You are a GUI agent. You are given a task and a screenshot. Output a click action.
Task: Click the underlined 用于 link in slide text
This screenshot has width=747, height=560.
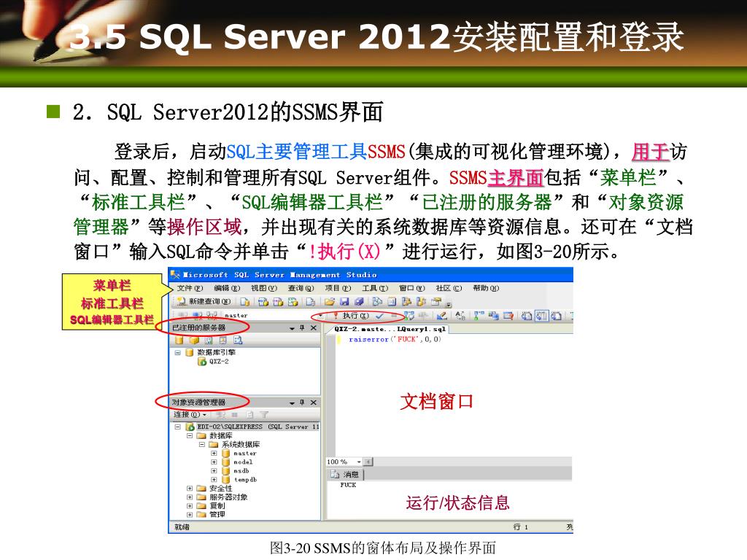pos(650,152)
